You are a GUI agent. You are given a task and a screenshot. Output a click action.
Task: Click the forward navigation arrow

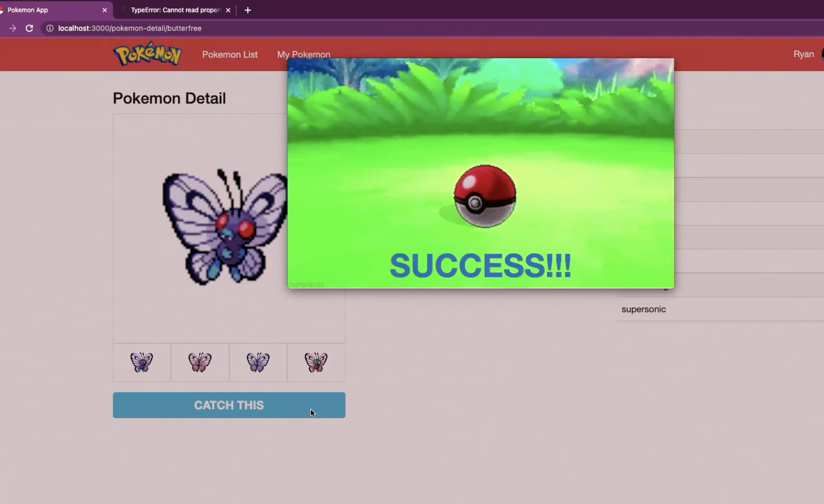(13, 28)
